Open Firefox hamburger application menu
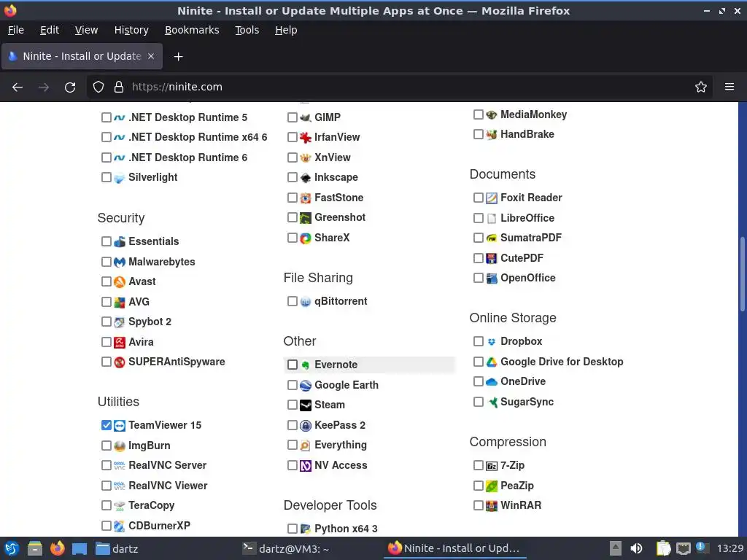This screenshot has height=560, width=747. pos(729,87)
